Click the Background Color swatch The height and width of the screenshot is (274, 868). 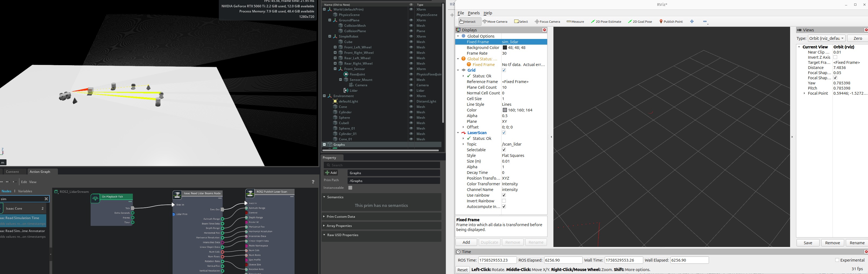click(x=505, y=48)
